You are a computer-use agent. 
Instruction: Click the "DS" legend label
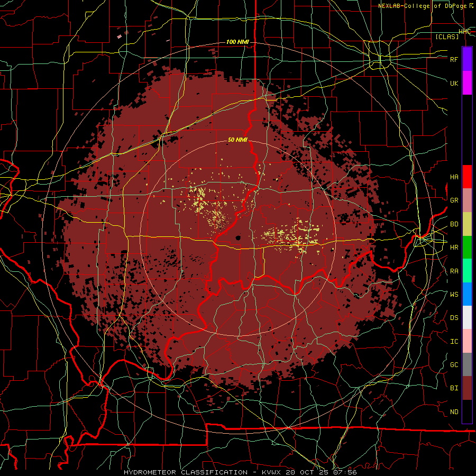(x=454, y=318)
